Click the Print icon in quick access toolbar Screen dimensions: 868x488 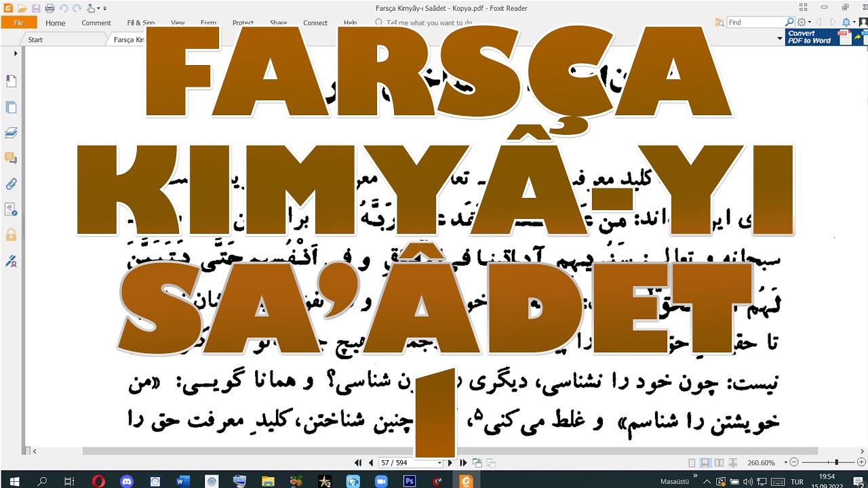(49, 8)
